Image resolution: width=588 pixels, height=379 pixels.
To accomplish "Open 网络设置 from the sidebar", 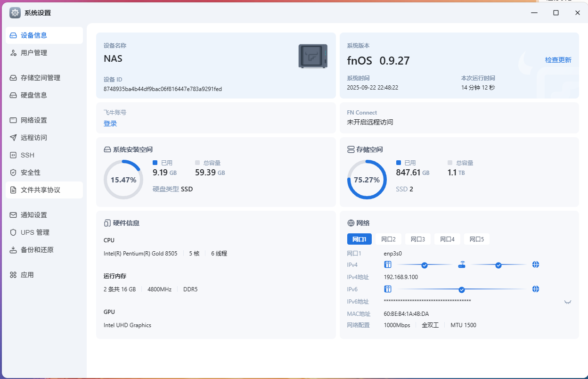I will click(x=33, y=120).
